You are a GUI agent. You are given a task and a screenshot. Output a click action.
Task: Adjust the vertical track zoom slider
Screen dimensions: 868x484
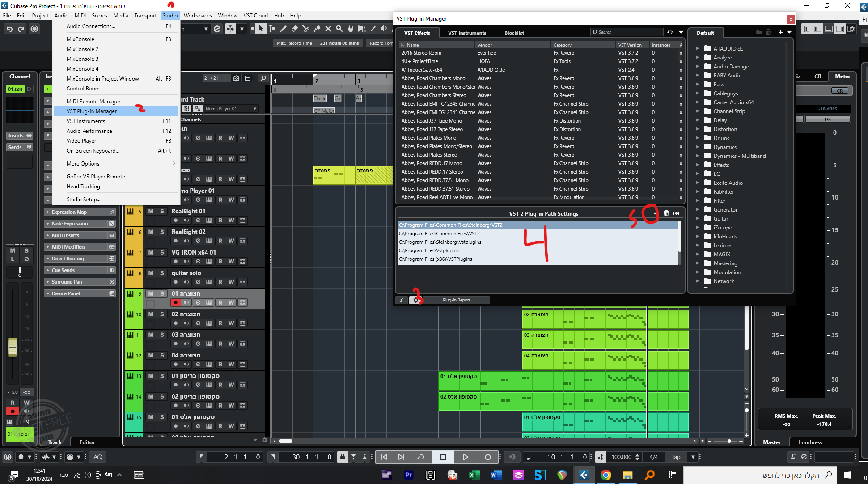(746, 410)
